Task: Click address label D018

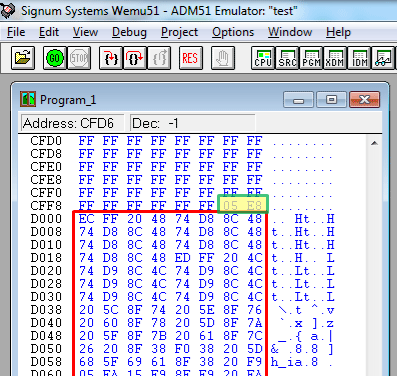Action: coord(46,258)
